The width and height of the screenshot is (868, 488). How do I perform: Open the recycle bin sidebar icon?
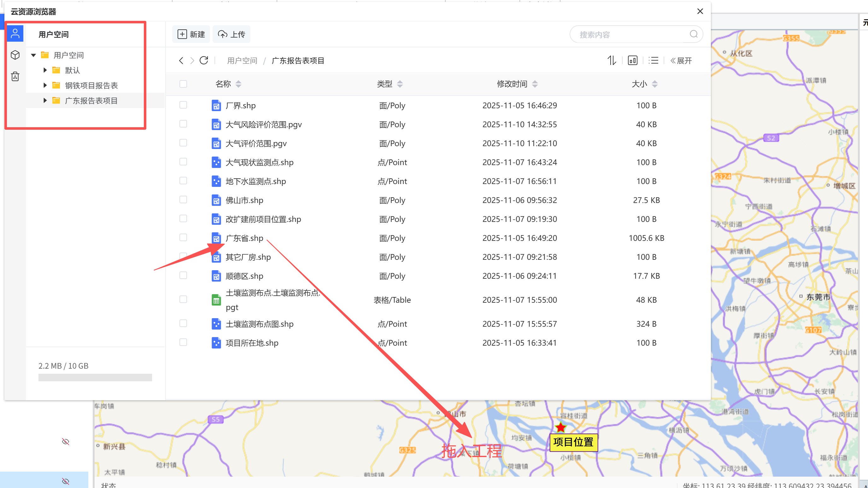(x=15, y=77)
